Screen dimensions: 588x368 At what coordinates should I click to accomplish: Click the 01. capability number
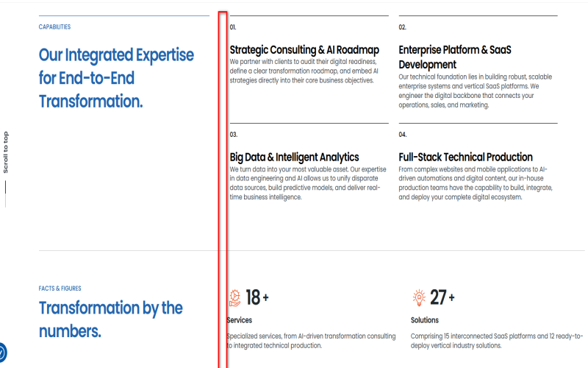[x=233, y=27]
